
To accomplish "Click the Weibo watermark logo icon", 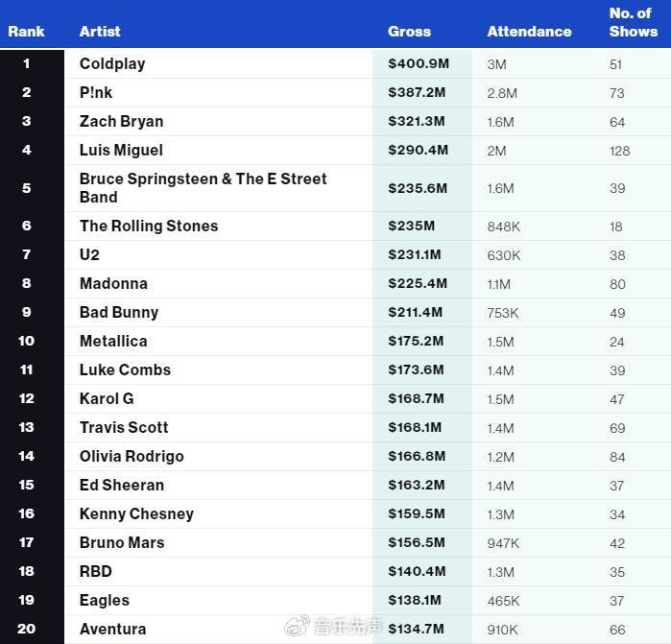I will pos(297,626).
